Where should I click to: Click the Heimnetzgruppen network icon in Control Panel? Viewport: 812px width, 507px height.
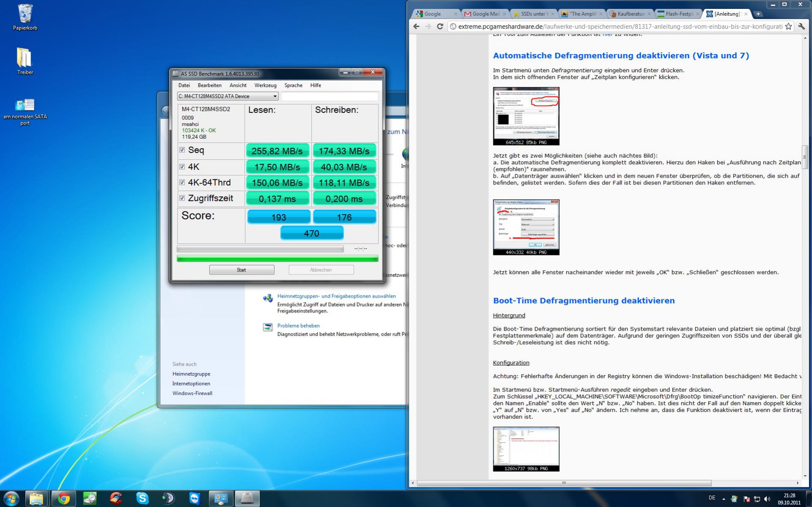pos(268,298)
